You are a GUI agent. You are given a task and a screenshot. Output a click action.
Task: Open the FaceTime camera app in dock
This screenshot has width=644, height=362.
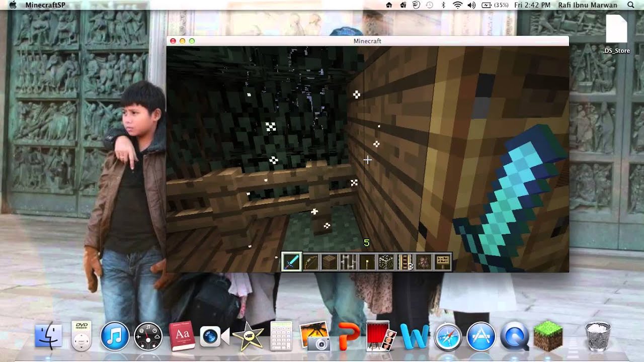click(x=214, y=336)
